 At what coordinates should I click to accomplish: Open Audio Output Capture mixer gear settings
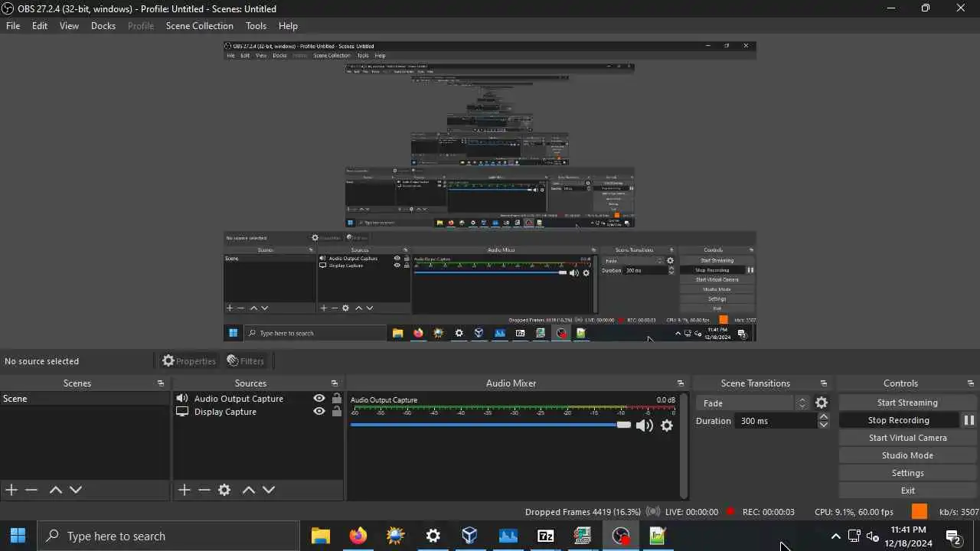(x=667, y=425)
